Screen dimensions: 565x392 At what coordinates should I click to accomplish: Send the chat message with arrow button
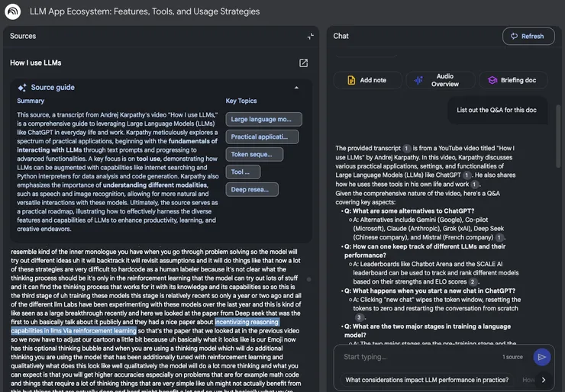(x=542, y=356)
